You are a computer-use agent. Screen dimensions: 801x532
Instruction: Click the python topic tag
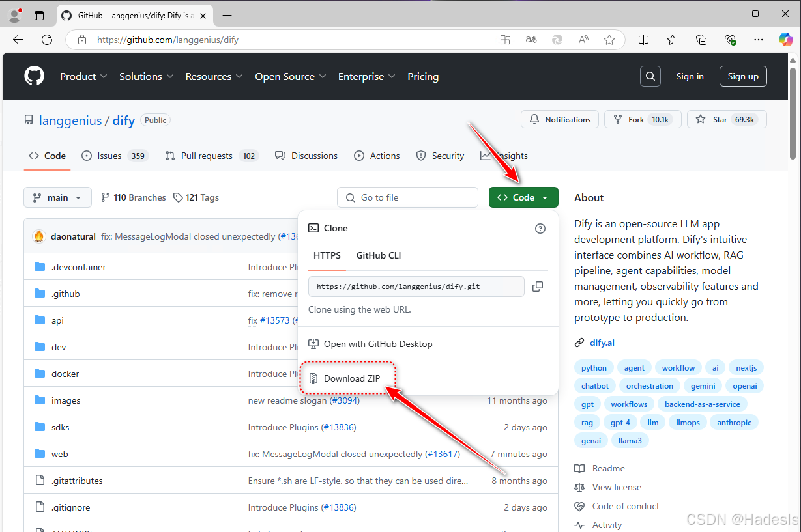click(x=594, y=368)
